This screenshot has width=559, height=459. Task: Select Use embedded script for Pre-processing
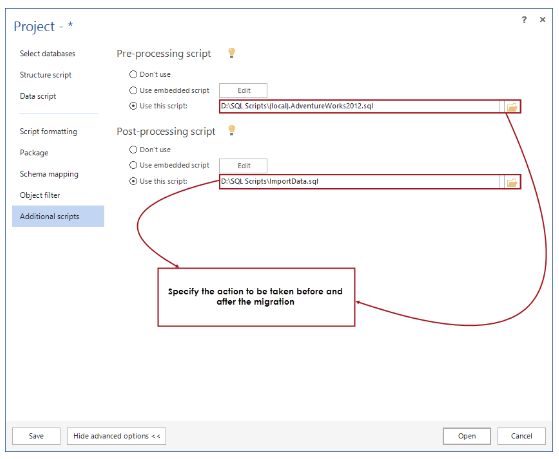coord(133,90)
